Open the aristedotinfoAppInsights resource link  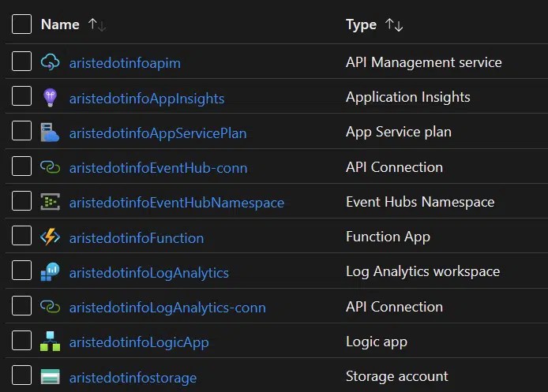[x=147, y=99]
